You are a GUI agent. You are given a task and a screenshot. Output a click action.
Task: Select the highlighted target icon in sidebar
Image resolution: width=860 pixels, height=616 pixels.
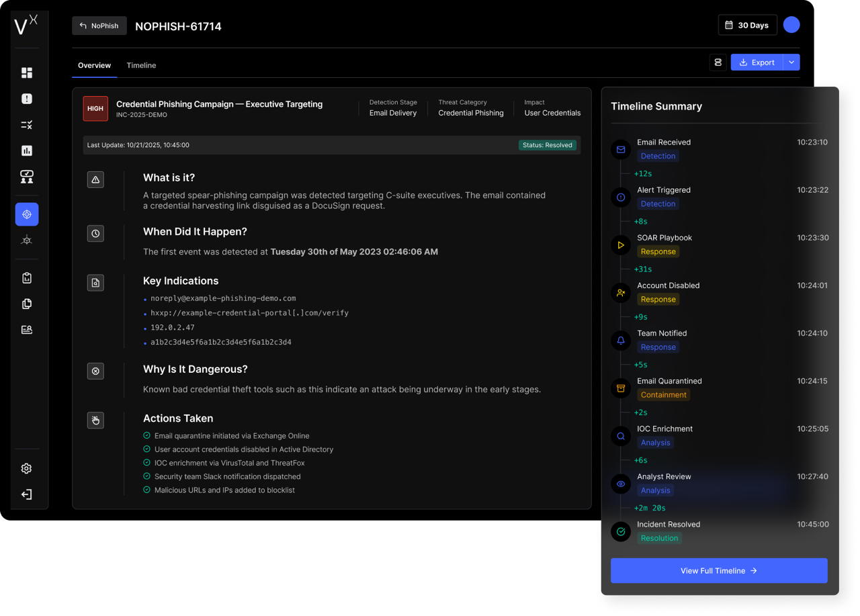pyautogui.click(x=27, y=214)
